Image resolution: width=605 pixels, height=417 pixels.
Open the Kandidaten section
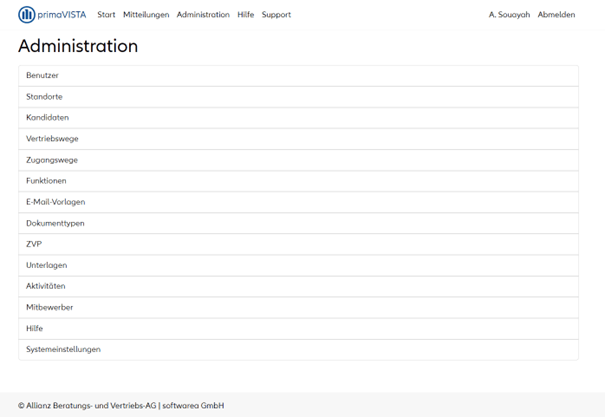point(47,118)
